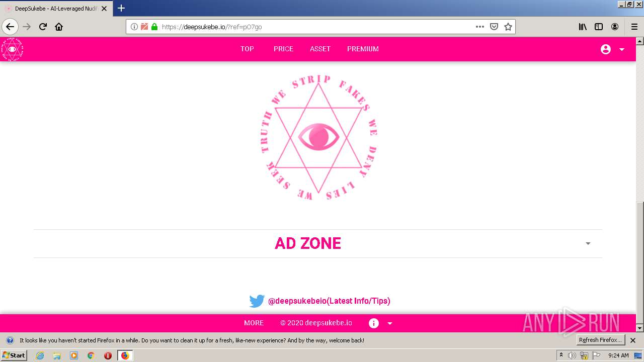The image size is (644, 362).
Task: Toggle the Firefox sidebar icon
Action: pyautogui.click(x=599, y=27)
